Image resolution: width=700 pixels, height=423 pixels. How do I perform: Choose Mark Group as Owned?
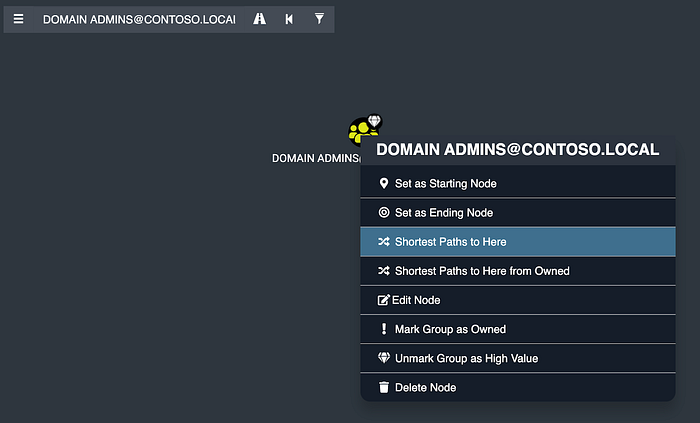(518, 329)
